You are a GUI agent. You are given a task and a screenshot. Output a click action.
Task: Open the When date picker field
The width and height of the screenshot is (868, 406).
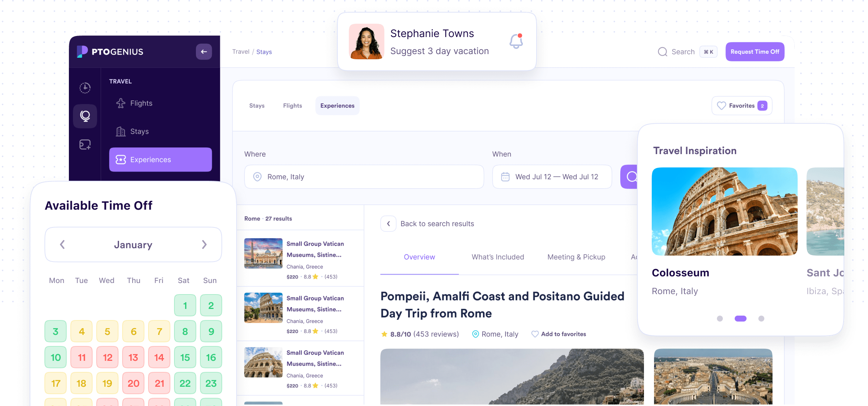[552, 177]
